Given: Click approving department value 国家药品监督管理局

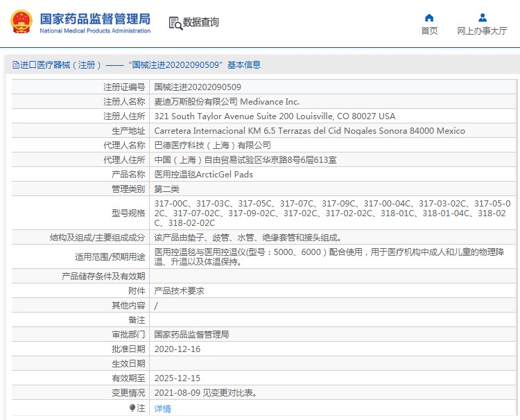Looking at the screenshot, I should [x=191, y=335].
